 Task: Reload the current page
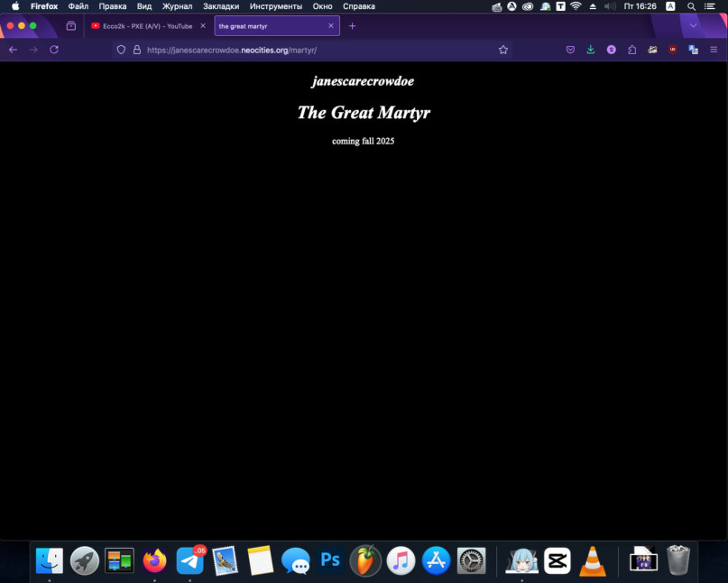(54, 50)
